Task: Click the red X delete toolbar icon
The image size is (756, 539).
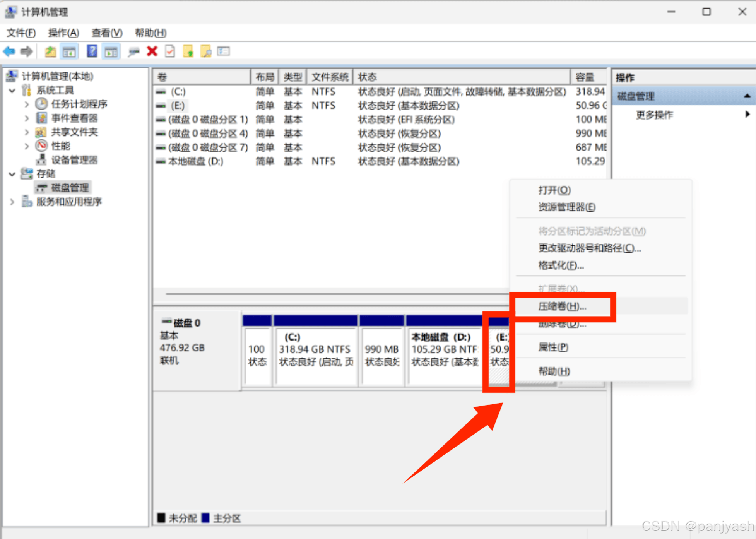Action: coord(152,51)
